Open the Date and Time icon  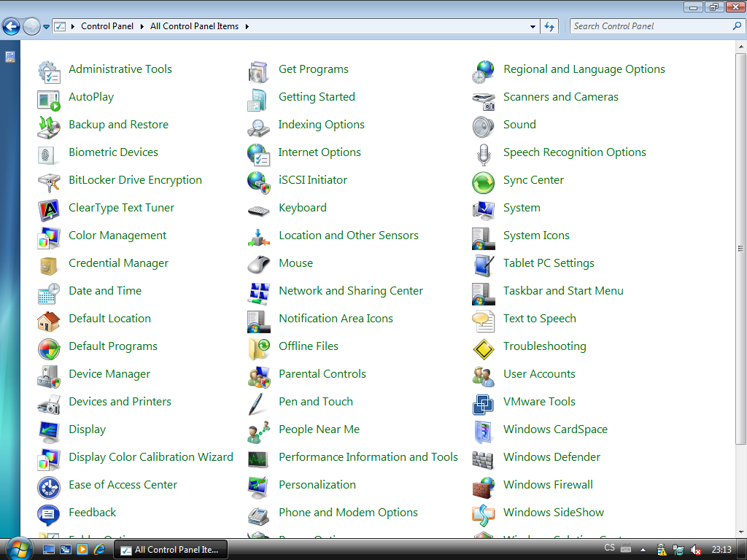tap(49, 293)
